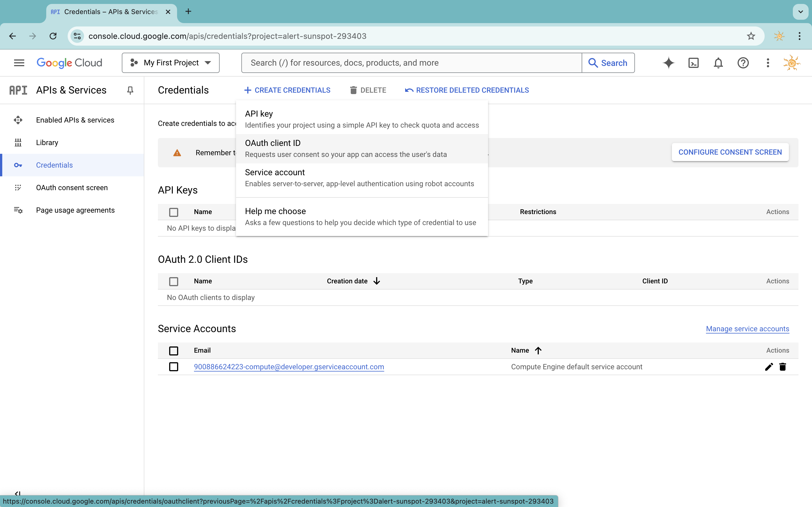
Task: Select all rows in API Keys table
Action: [173, 212]
